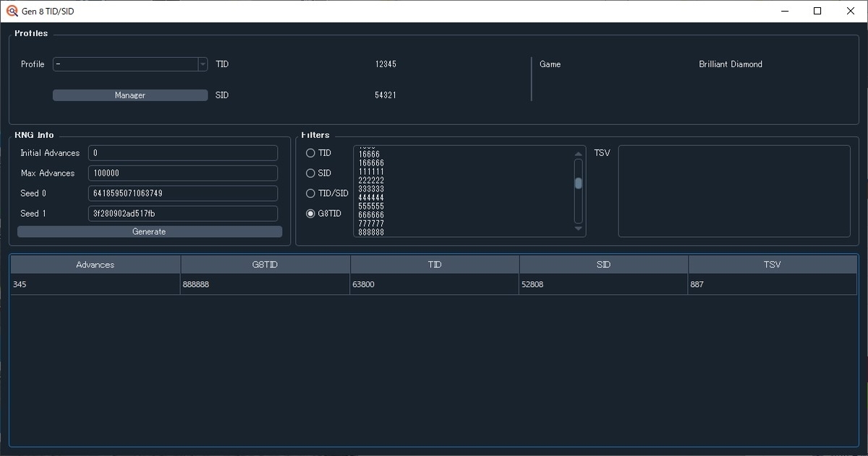The width and height of the screenshot is (868, 456).
Task: Select the G8TID filter option
Action: tap(310, 212)
